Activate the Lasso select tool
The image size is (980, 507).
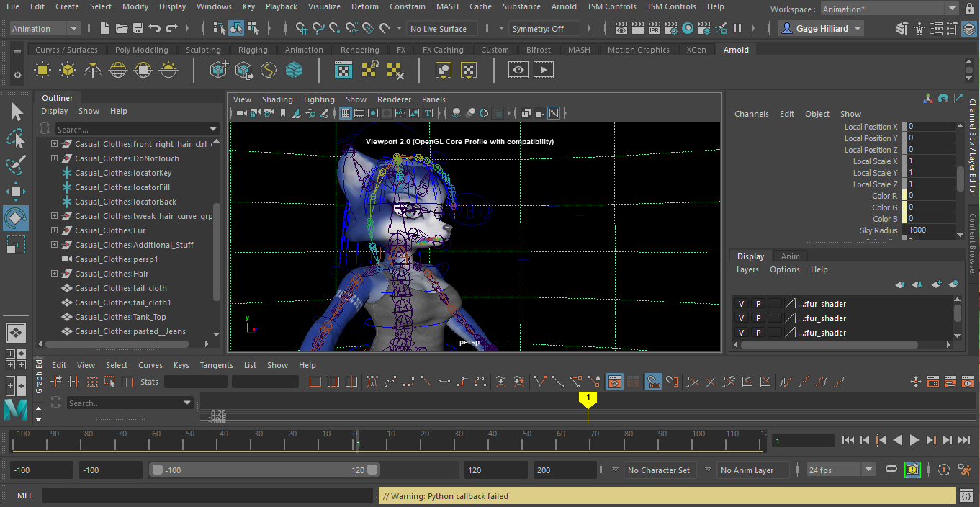(x=16, y=138)
